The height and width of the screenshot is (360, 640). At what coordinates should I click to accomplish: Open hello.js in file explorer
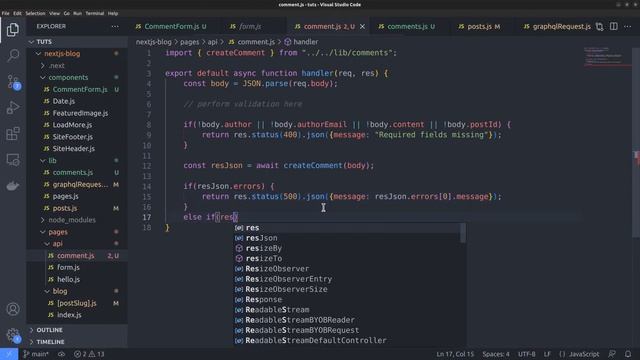(77, 279)
